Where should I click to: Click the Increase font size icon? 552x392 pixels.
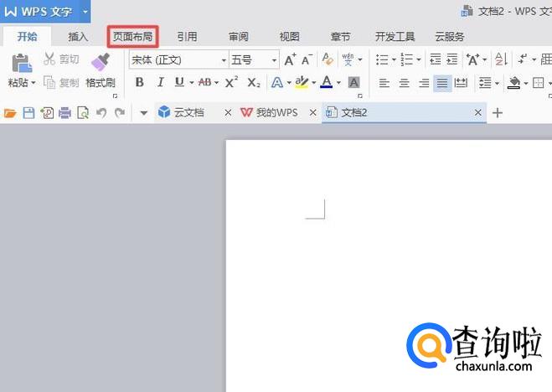290,59
